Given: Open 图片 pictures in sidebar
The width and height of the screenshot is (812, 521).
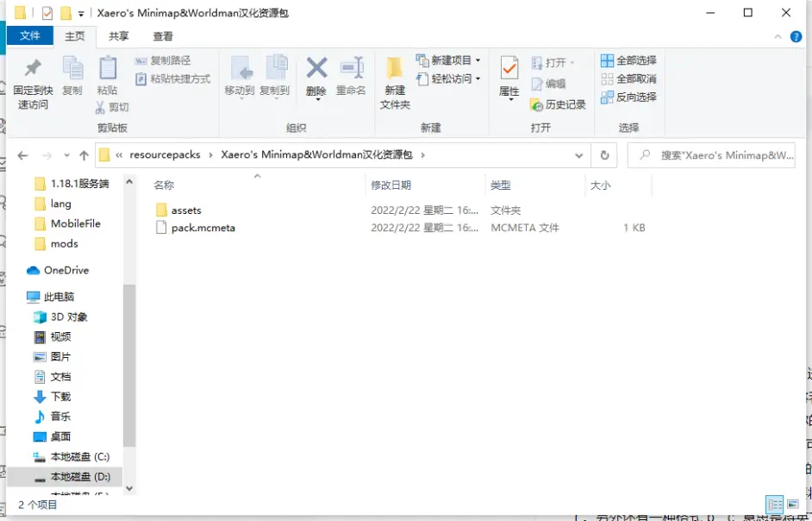Looking at the screenshot, I should 52,356.
